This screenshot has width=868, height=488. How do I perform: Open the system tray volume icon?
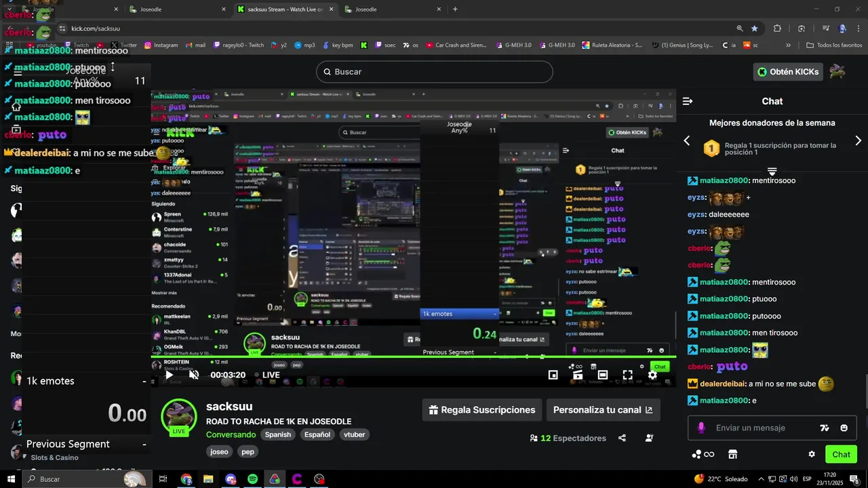pyautogui.click(x=793, y=479)
